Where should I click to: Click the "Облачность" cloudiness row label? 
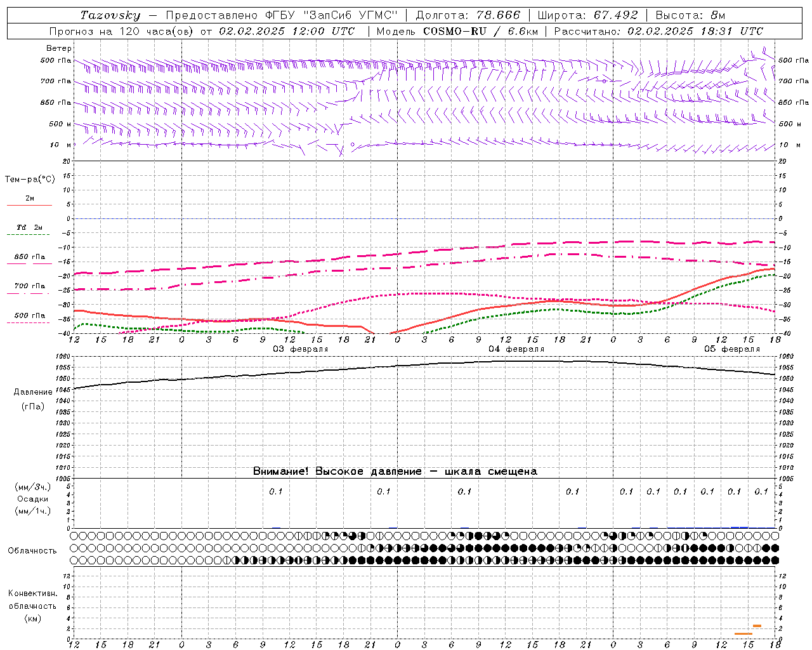32,551
